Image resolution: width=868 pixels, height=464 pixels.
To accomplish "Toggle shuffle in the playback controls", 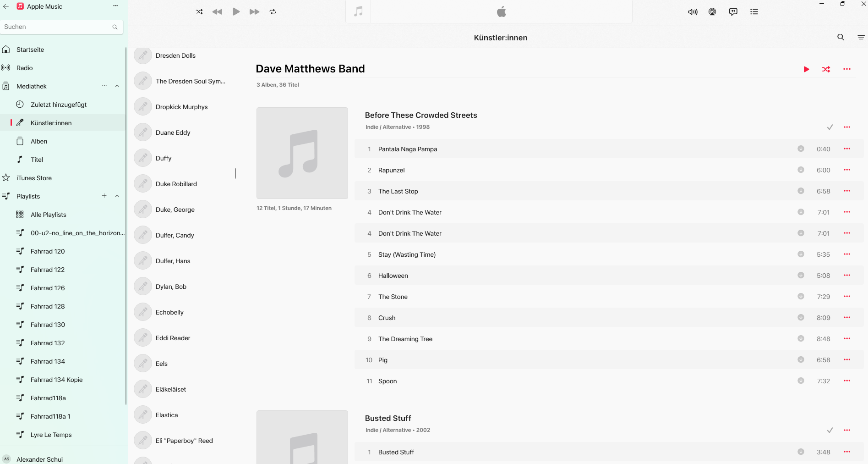I will pyautogui.click(x=199, y=12).
